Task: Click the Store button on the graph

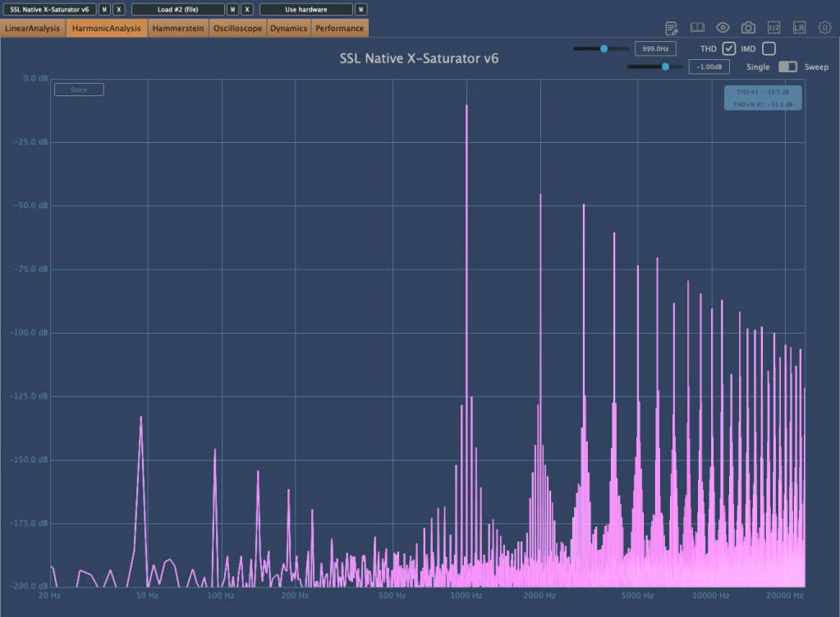Action: [79, 90]
